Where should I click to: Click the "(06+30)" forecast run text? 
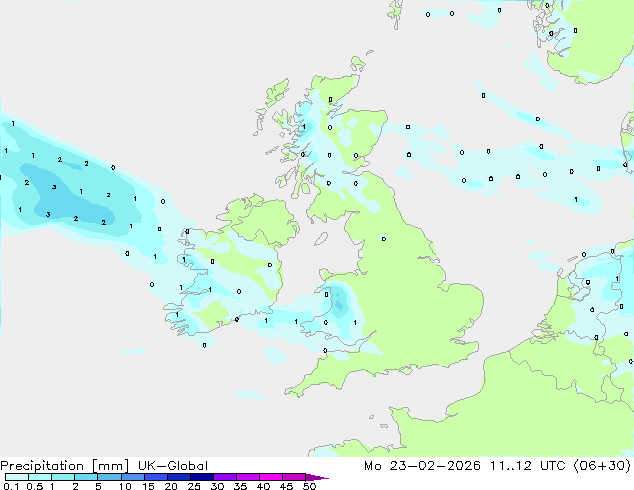coord(602,466)
